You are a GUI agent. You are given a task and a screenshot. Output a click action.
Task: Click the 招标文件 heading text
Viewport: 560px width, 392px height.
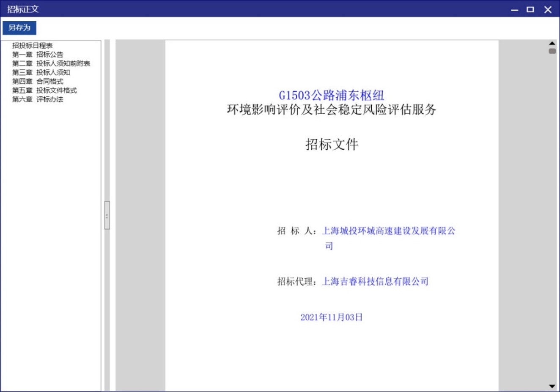[x=332, y=145]
